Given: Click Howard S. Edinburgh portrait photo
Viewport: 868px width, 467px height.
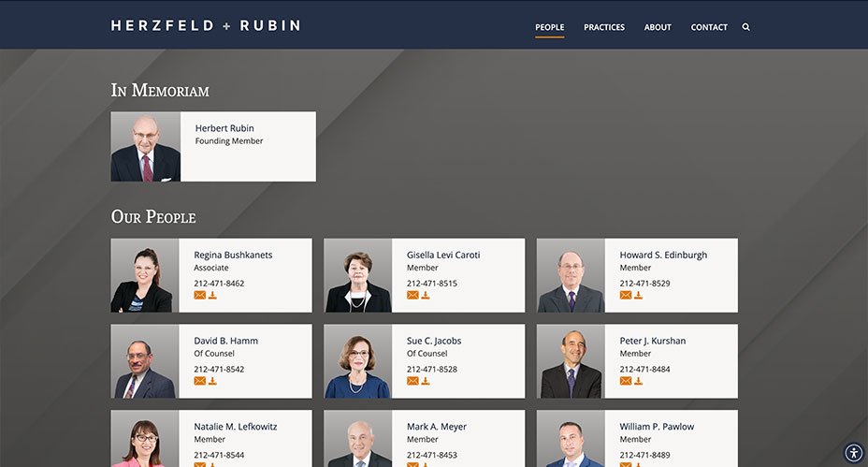Looking at the screenshot, I should tap(571, 275).
